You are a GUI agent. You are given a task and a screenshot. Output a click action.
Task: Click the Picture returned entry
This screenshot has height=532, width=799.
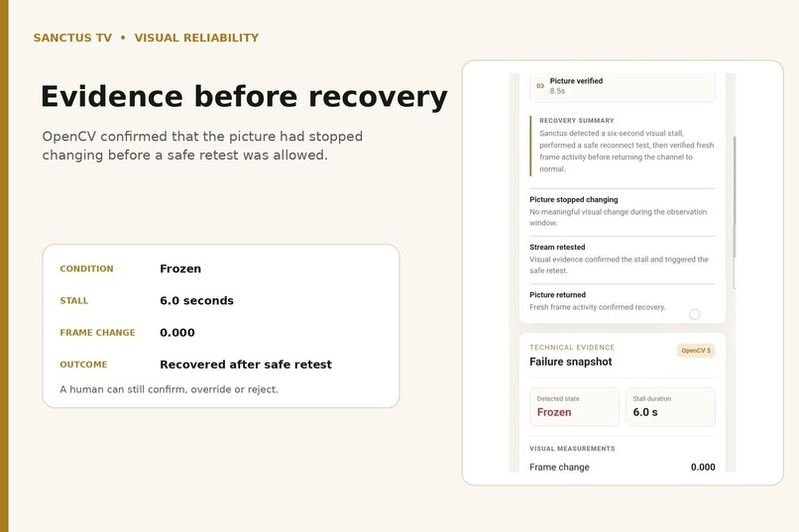(x=623, y=301)
